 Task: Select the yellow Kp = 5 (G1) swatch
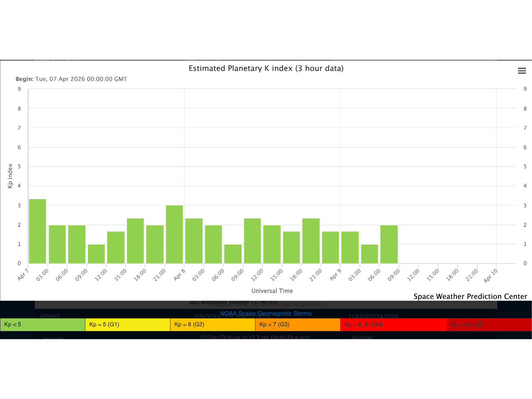[127, 325]
